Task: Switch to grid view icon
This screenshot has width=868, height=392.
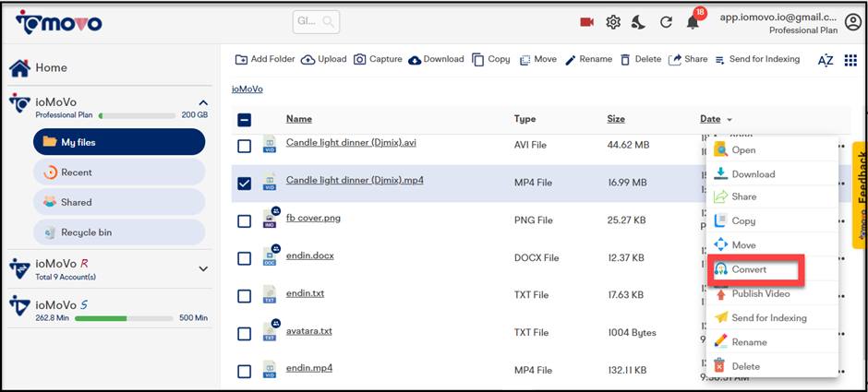Action: [x=850, y=60]
